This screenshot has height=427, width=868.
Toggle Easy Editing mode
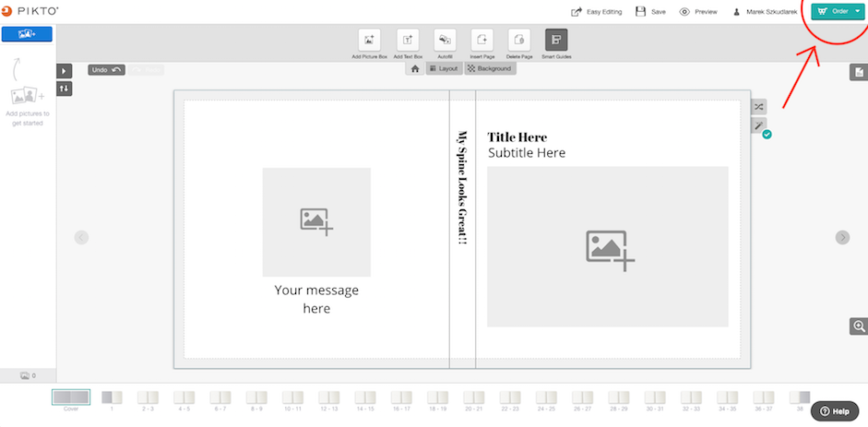(x=596, y=12)
